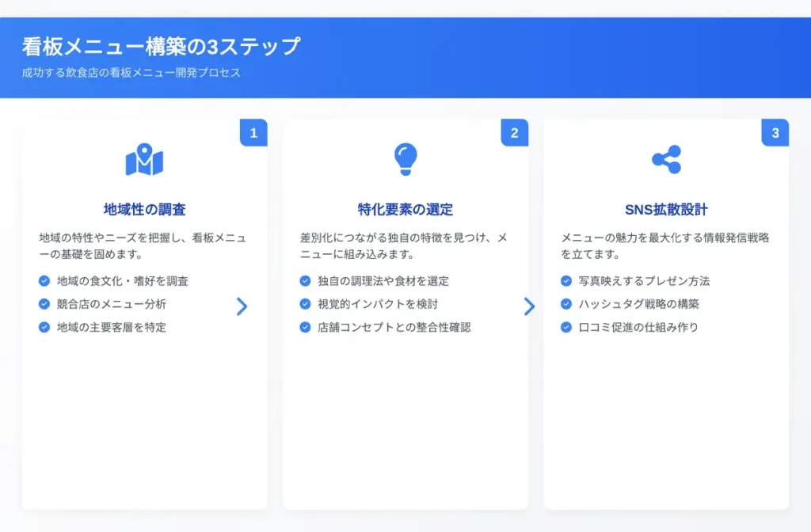The width and height of the screenshot is (811, 532).
Task: Click checkmark icon beside 店舗コンセプトとの整合性確認
Action: 305,327
